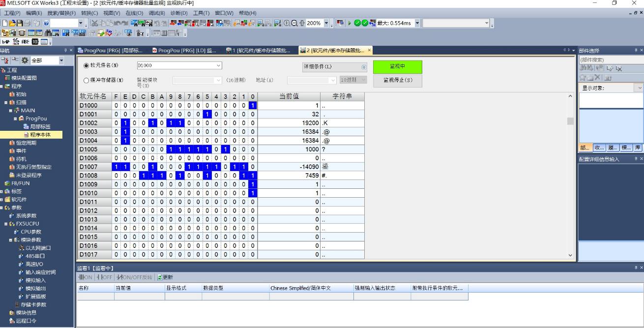644x328 pixels.
Task: Click the 当前值 cell of D1002
Action: coord(289,123)
